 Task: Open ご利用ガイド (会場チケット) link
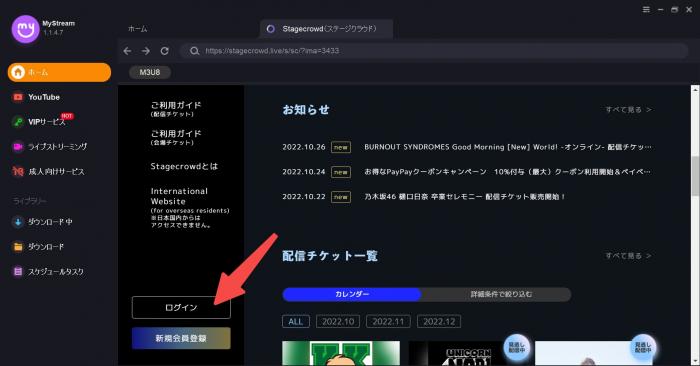coord(176,137)
